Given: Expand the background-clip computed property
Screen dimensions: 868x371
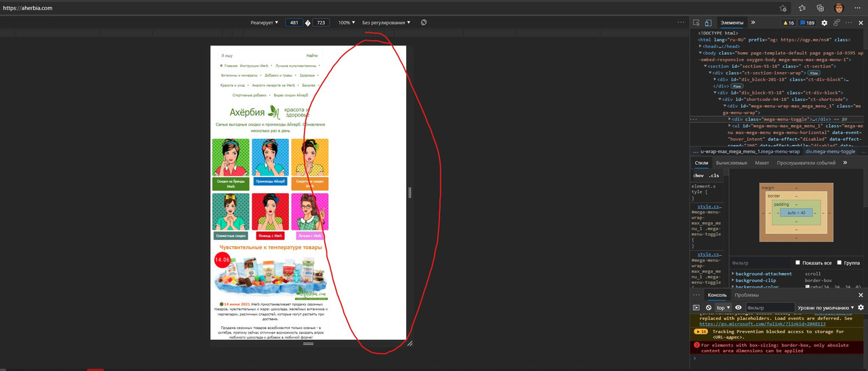Looking at the screenshot, I should click(733, 280).
